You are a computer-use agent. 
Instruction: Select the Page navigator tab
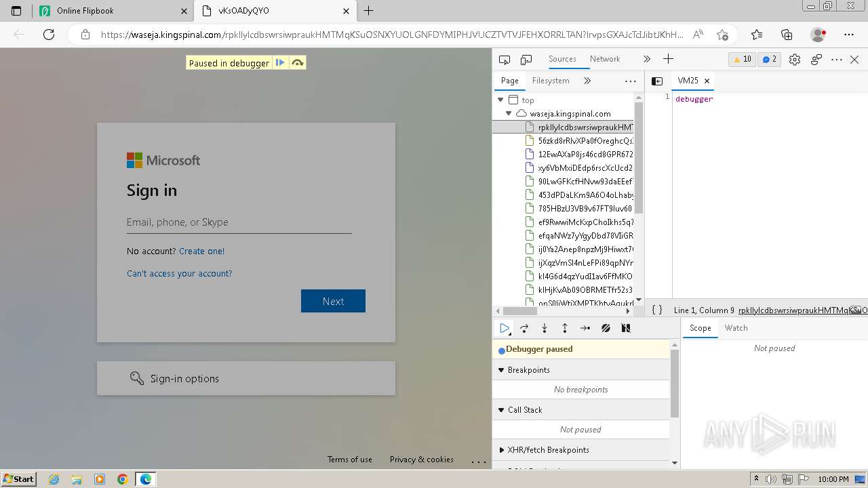[510, 81]
